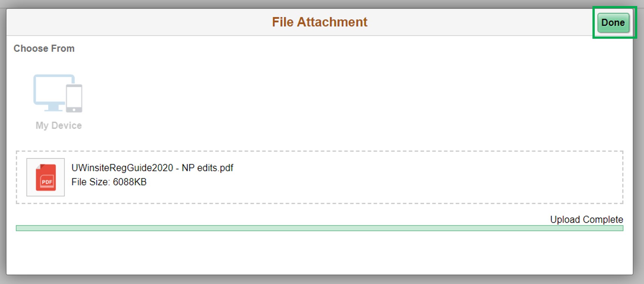Image resolution: width=644 pixels, height=284 pixels.
Task: Click the desktop computer icon under Choose From
Action: [x=51, y=90]
